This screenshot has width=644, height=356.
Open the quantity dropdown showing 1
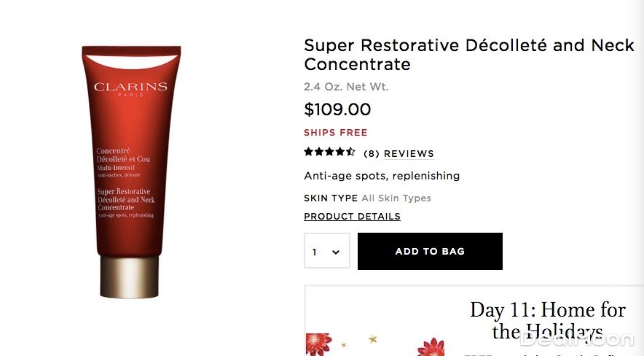[327, 251]
